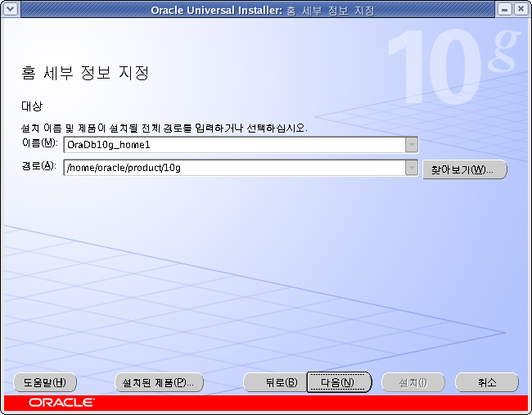Click the 이름(M): label

click(x=40, y=142)
